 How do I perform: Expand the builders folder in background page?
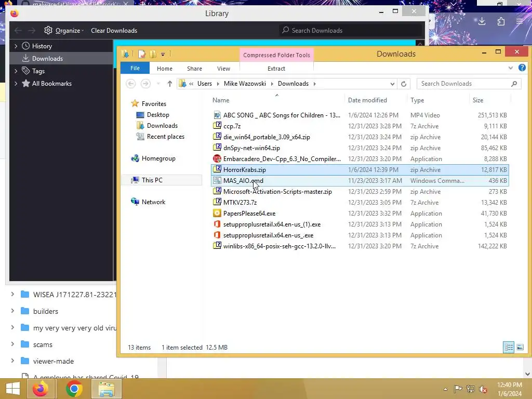tap(12, 311)
